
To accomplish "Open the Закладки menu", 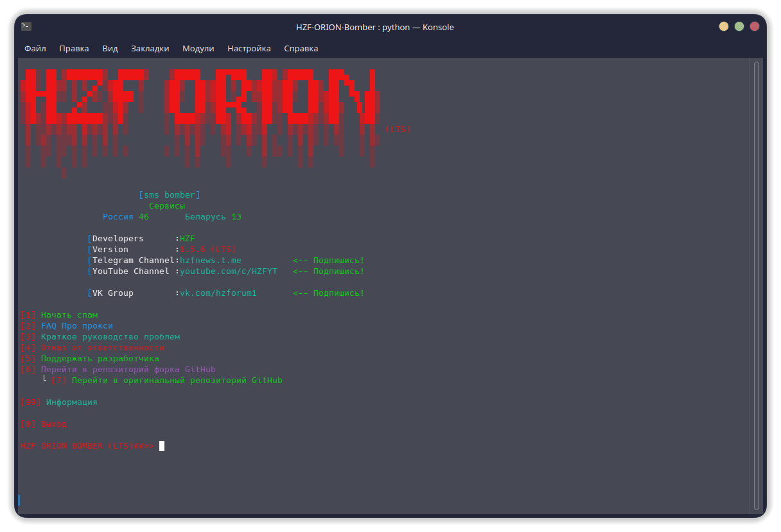I will pos(150,48).
